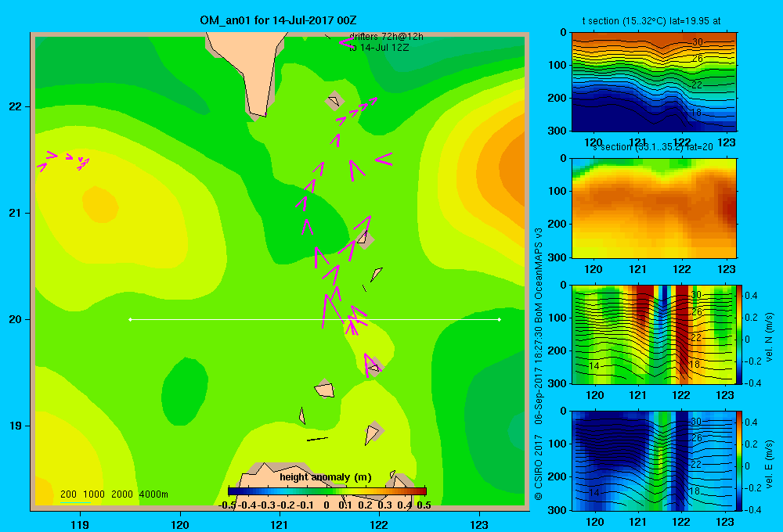Click the vel. E color scale bar
The height and width of the screenshot is (532, 783).
(x=739, y=461)
